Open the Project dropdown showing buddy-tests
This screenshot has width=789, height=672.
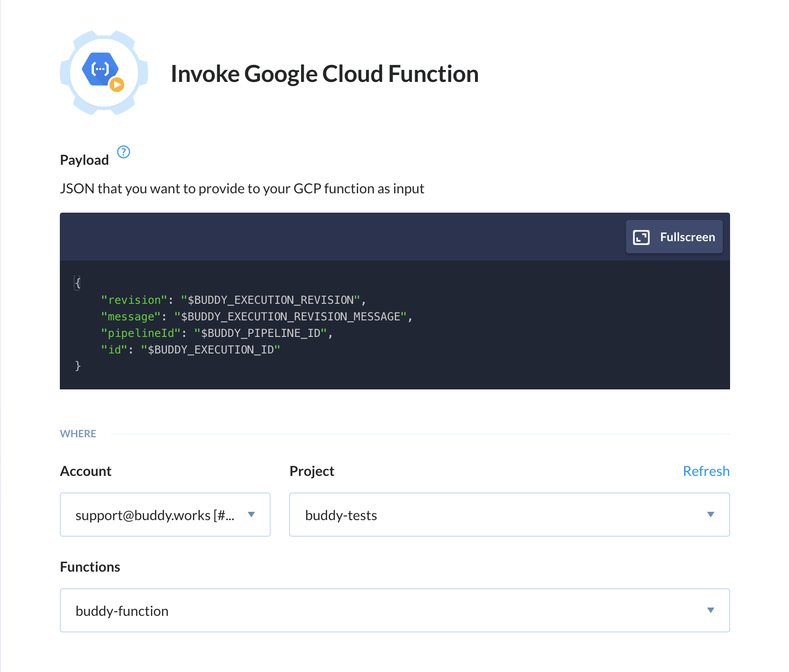(510, 515)
